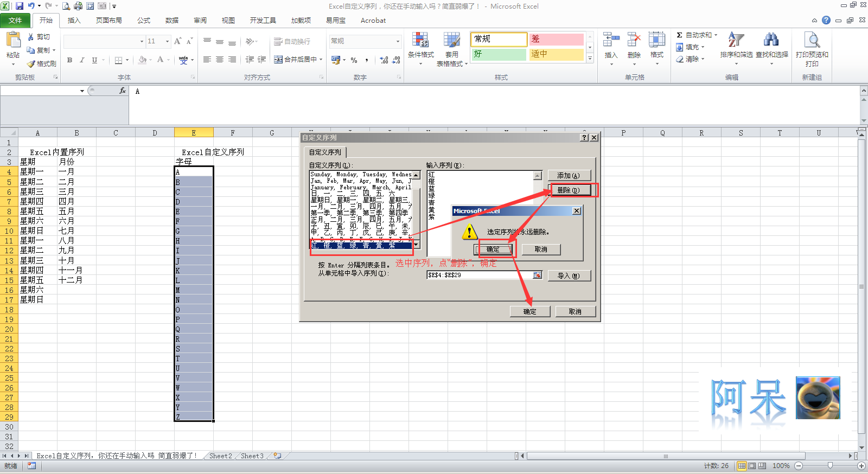The width and height of the screenshot is (868, 474).
Task: Click the camera icon in quick access toolbar
Action: [102, 6]
